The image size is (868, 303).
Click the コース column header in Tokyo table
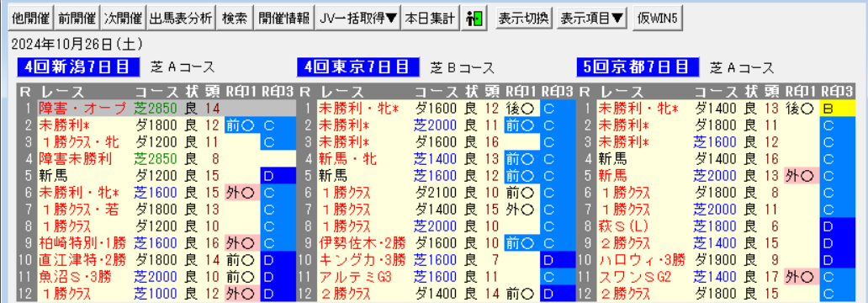pos(437,92)
